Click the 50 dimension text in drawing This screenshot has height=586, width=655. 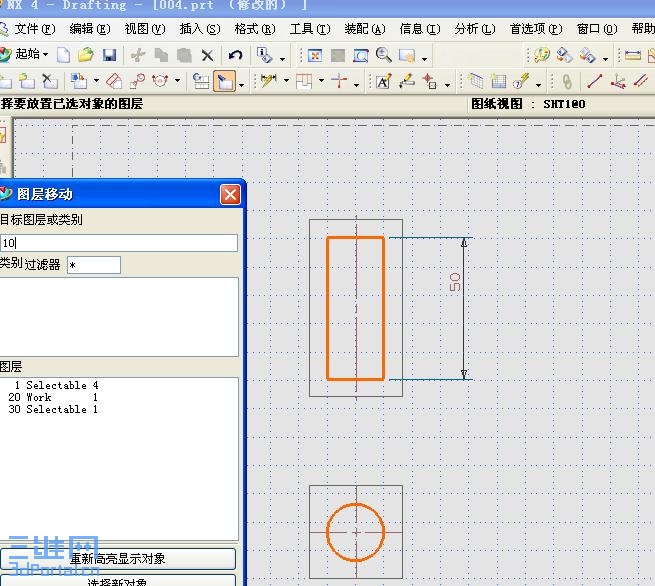click(x=454, y=282)
